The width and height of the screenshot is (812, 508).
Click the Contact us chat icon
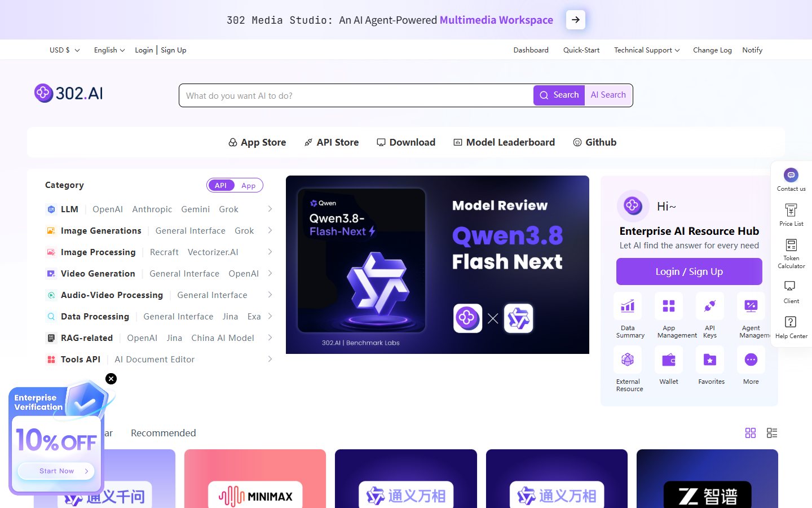791,175
